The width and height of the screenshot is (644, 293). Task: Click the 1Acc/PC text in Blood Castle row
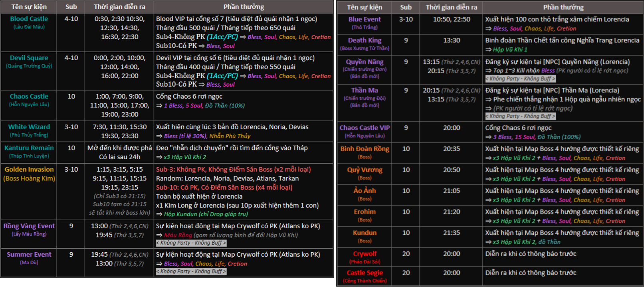point(222,37)
